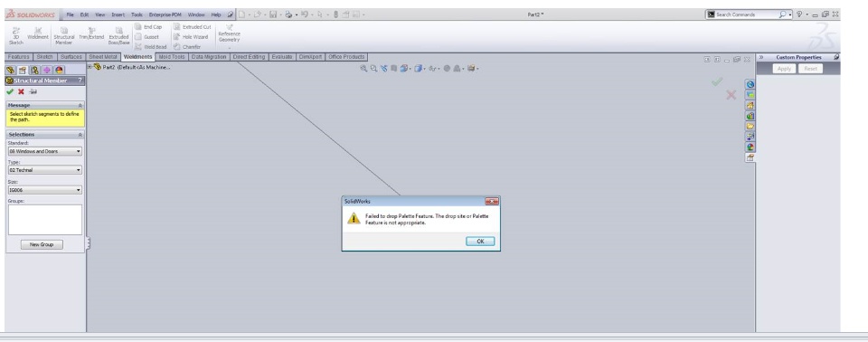Switch to the Sketch tab
The image size is (868, 342).
point(45,56)
